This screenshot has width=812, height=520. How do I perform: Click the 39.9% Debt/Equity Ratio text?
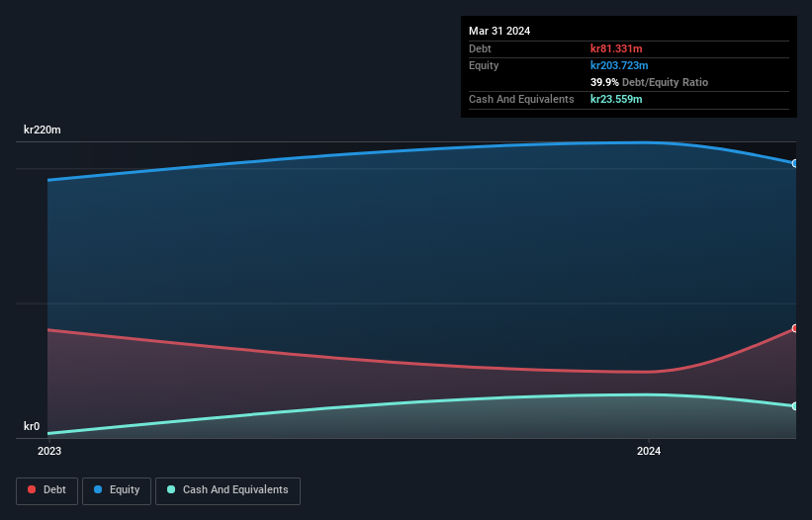pos(649,82)
